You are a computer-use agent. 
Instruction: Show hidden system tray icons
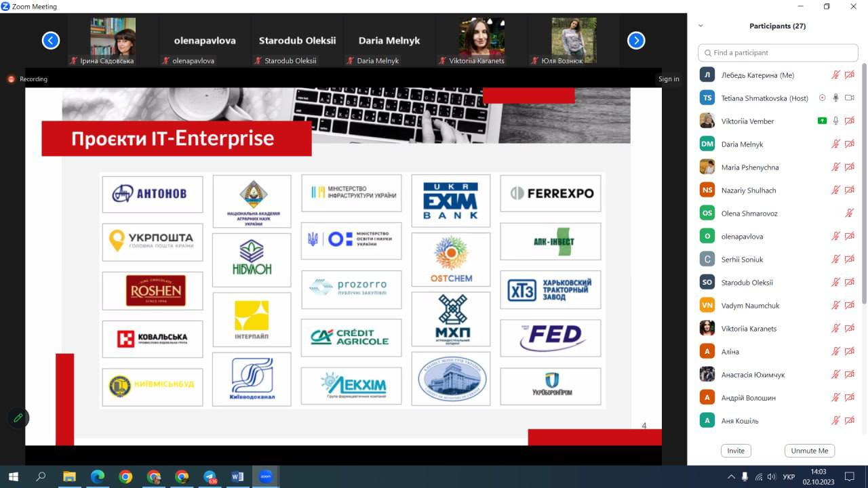731,476
